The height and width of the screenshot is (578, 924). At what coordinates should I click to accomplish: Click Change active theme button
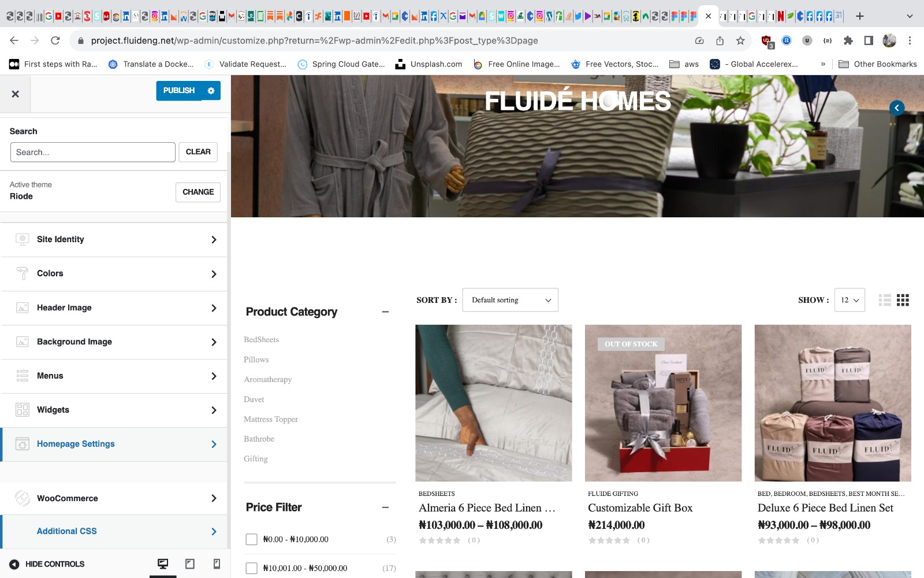tap(198, 192)
